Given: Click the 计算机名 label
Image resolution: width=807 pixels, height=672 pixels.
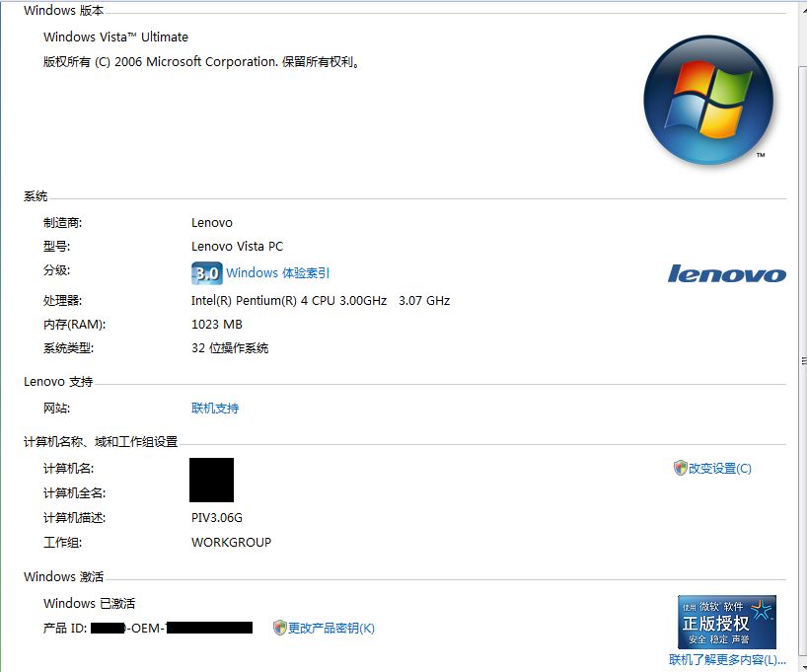Looking at the screenshot, I should click(68, 469).
